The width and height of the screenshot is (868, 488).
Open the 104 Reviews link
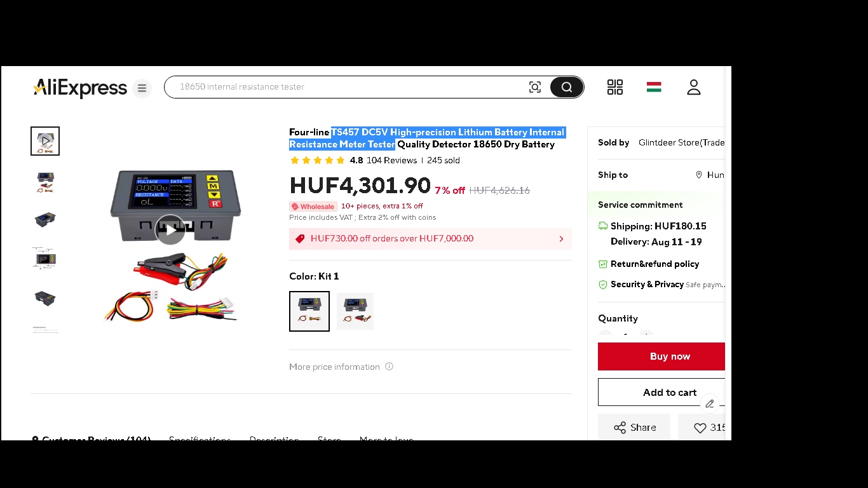coord(391,160)
